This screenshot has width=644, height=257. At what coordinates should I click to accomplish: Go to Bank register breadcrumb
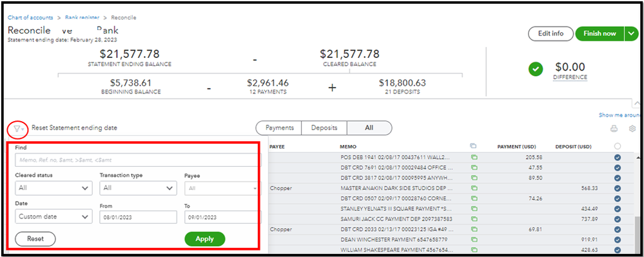click(x=82, y=17)
